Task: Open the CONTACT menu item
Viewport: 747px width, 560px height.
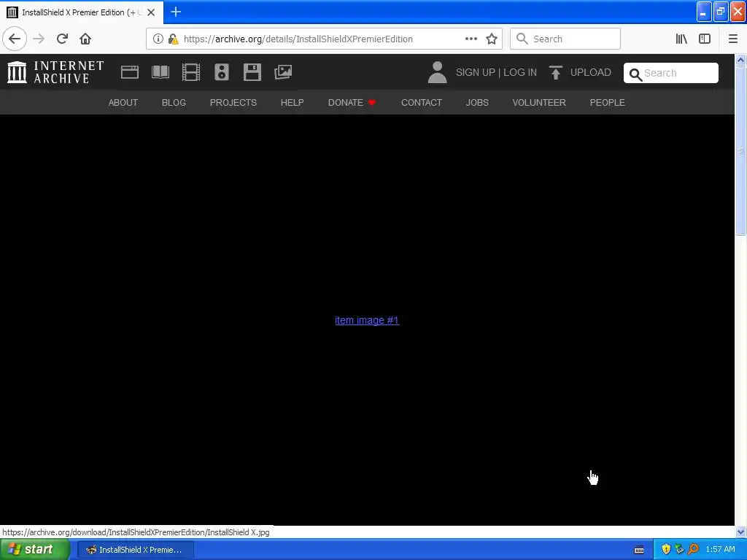Action: [422, 102]
